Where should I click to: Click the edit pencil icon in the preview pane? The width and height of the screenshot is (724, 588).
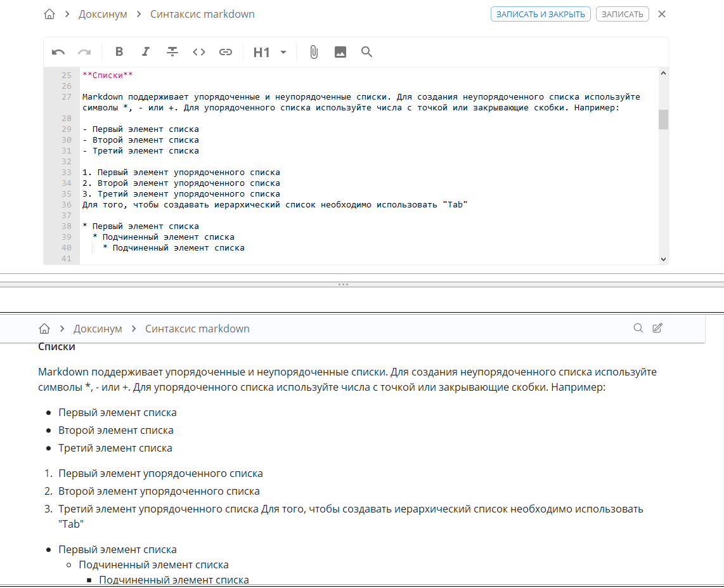pyautogui.click(x=657, y=328)
